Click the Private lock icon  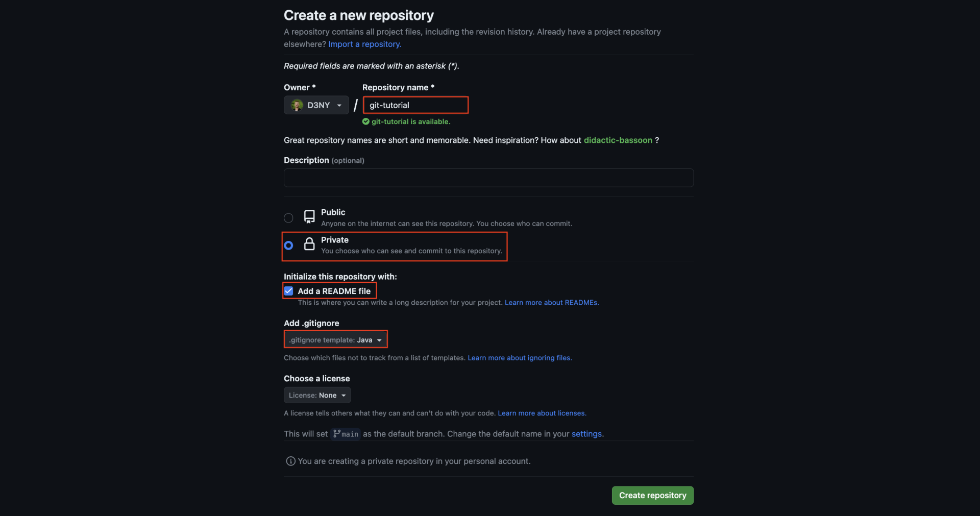309,244
